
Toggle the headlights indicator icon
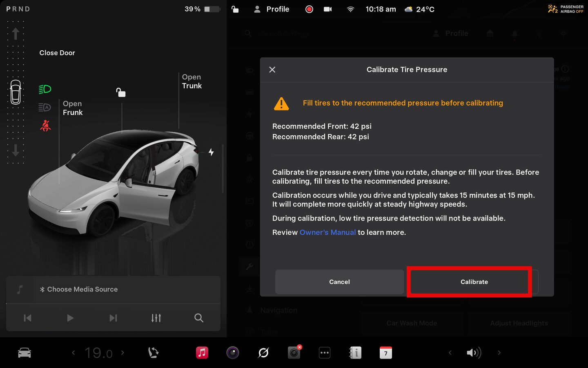tap(45, 89)
